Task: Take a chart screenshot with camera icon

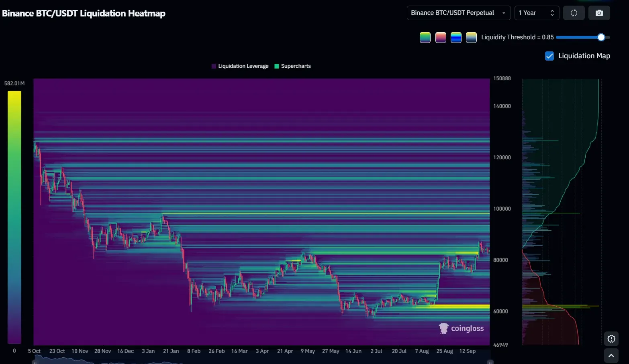Action: (x=599, y=13)
